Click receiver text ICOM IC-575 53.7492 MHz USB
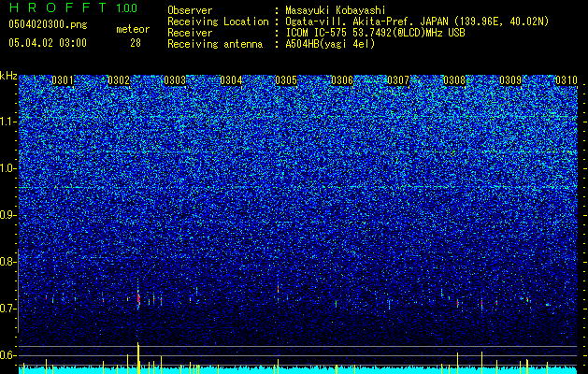Image resolution: width=588 pixels, height=374 pixels. (375, 33)
